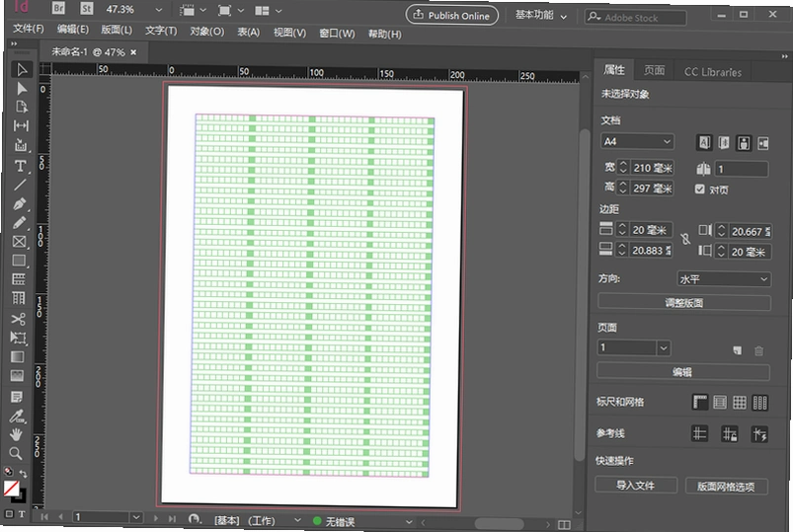Open the 基本功能 workspace dropdown
The image size is (793, 532).
(540, 15)
